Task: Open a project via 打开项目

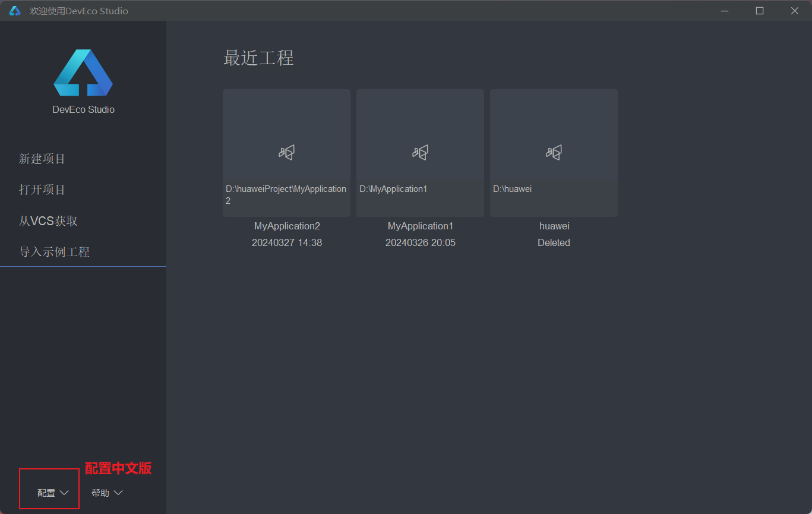Action: click(42, 190)
